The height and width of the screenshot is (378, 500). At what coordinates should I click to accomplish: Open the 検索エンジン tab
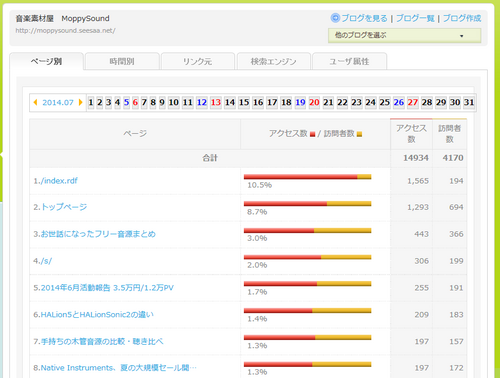tap(274, 61)
